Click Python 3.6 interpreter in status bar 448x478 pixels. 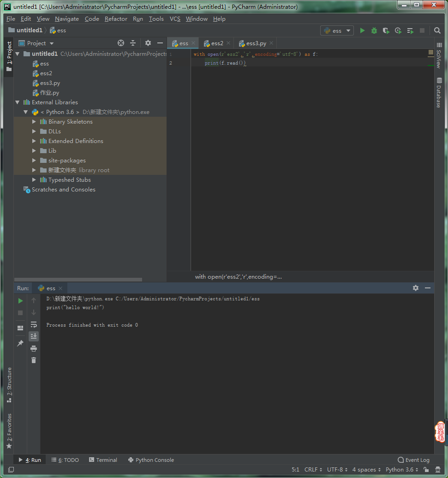pos(402,470)
